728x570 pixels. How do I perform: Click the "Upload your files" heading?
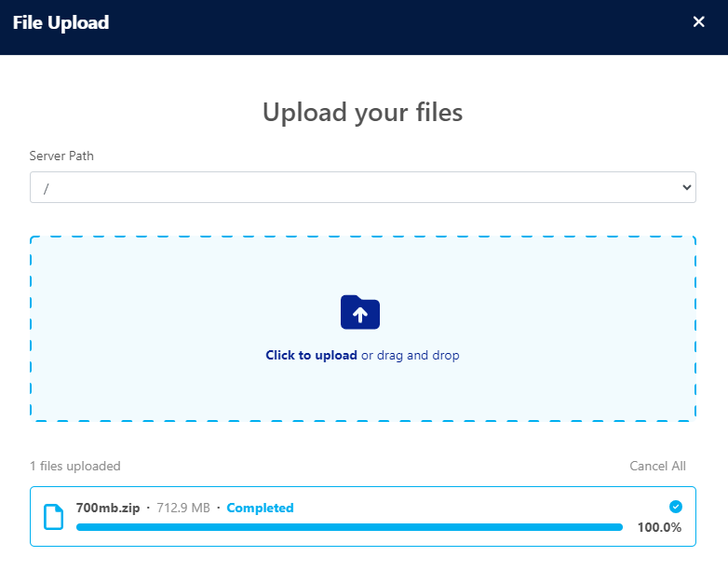(362, 113)
